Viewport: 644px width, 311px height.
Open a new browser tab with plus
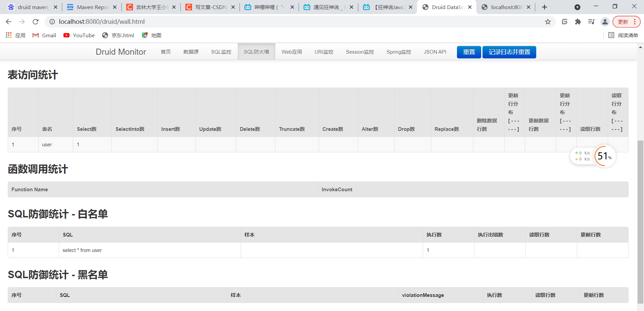coord(544,7)
